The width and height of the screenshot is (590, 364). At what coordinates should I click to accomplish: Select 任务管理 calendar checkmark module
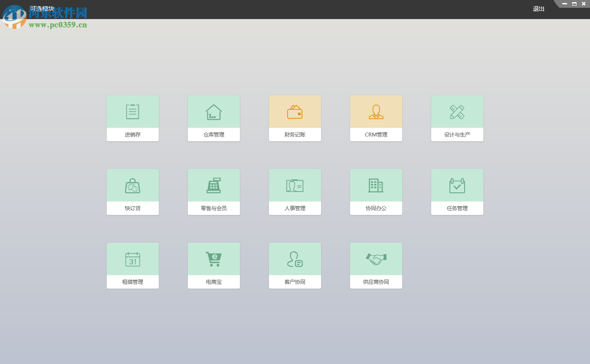click(x=457, y=192)
